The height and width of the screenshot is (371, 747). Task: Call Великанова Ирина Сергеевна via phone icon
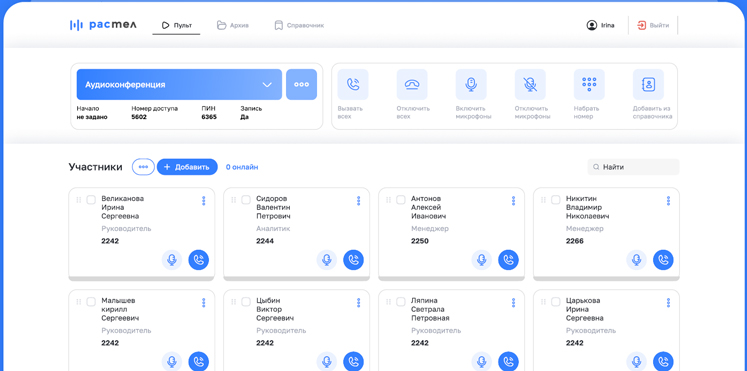pyautogui.click(x=199, y=260)
